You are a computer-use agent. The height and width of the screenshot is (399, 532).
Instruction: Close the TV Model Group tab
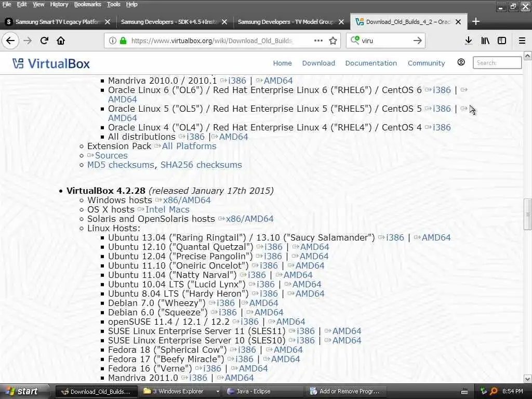click(341, 22)
